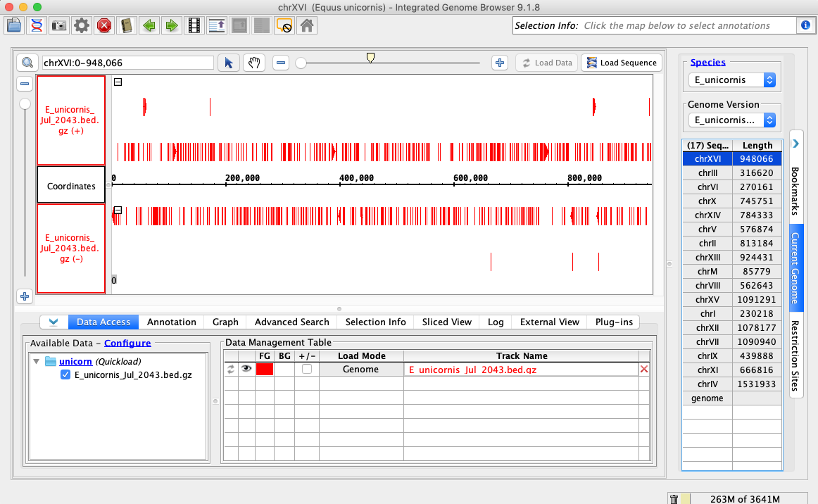Open the bottom-panel Selection Info tab
The width and height of the screenshot is (818, 504).
(x=376, y=322)
